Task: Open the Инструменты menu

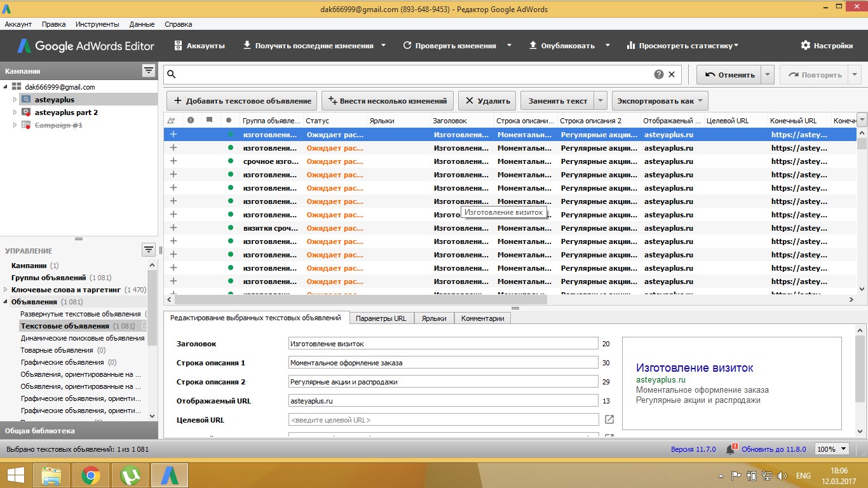Action: point(97,24)
